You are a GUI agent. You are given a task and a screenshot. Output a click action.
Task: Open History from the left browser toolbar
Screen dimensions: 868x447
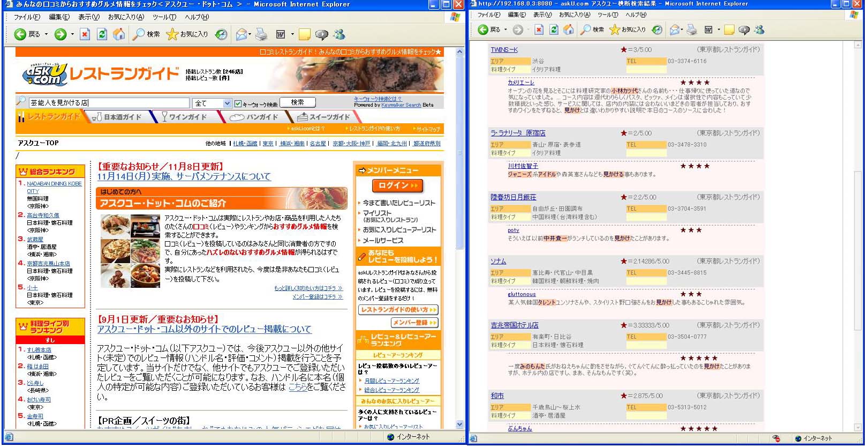coord(221,35)
